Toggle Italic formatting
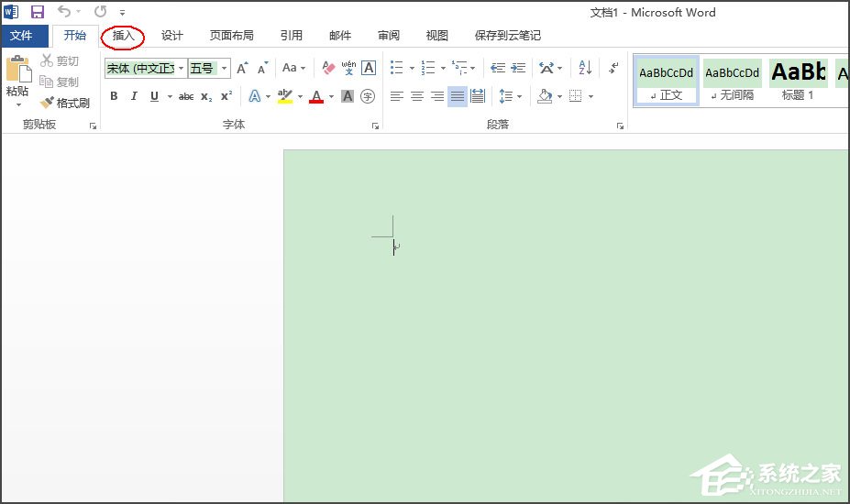This screenshot has height=504, width=850. 134,96
